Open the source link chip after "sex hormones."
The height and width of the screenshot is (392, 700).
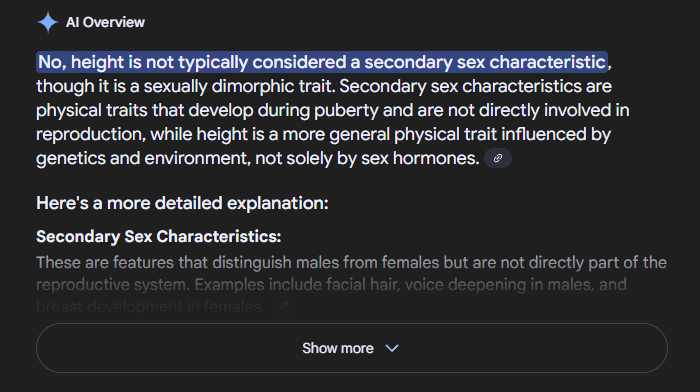click(498, 158)
